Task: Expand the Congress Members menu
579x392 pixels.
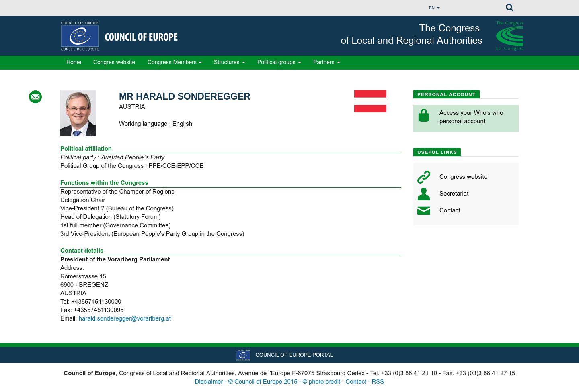Action: point(175,62)
